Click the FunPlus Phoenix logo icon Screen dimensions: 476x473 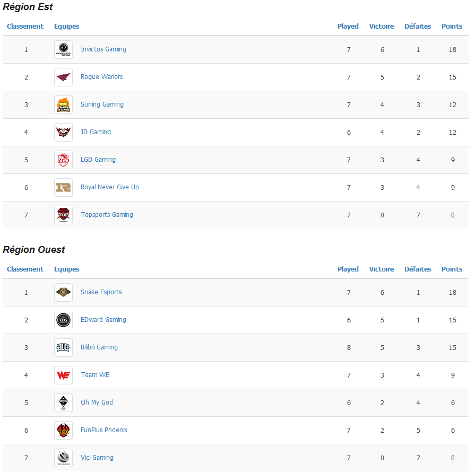pyautogui.click(x=64, y=430)
